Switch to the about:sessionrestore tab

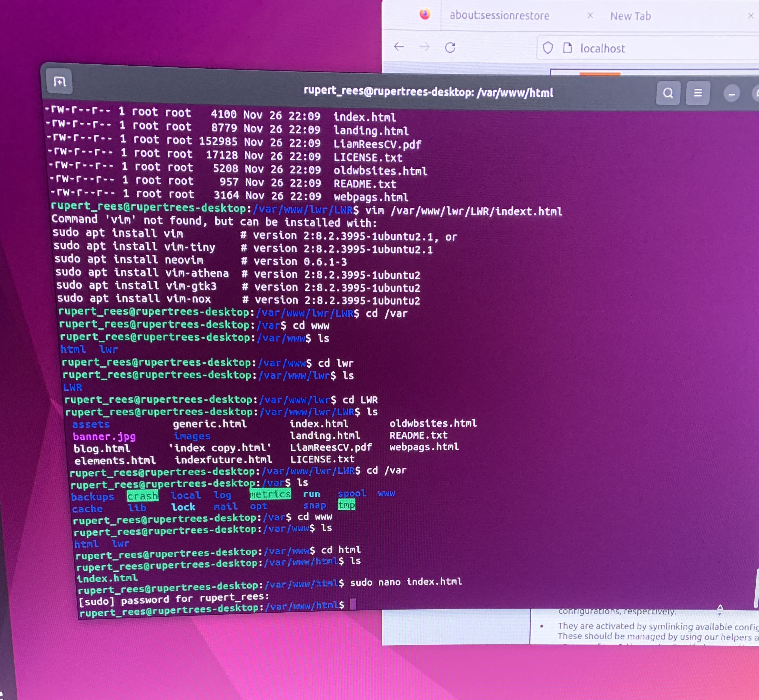499,16
